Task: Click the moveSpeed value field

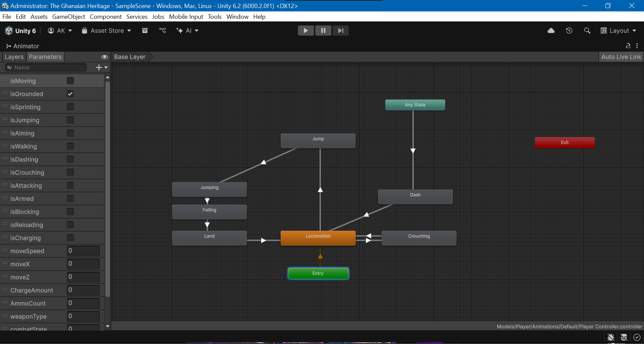Action: [x=83, y=251]
